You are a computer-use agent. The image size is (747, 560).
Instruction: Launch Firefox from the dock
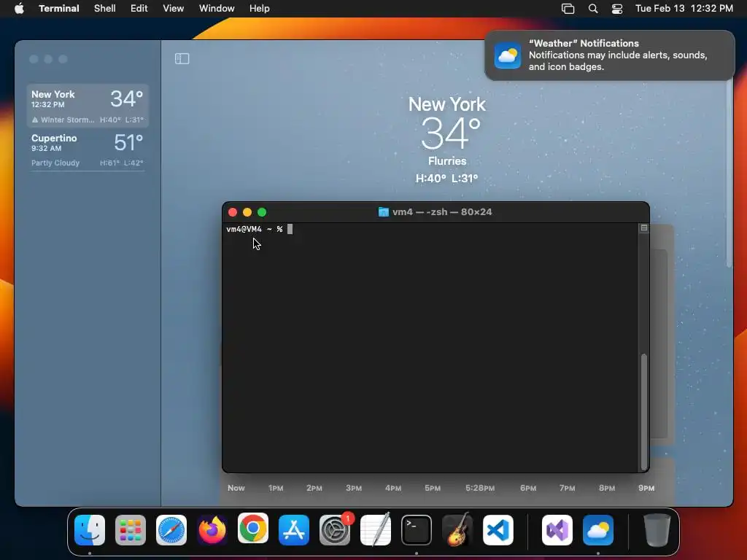(x=212, y=529)
